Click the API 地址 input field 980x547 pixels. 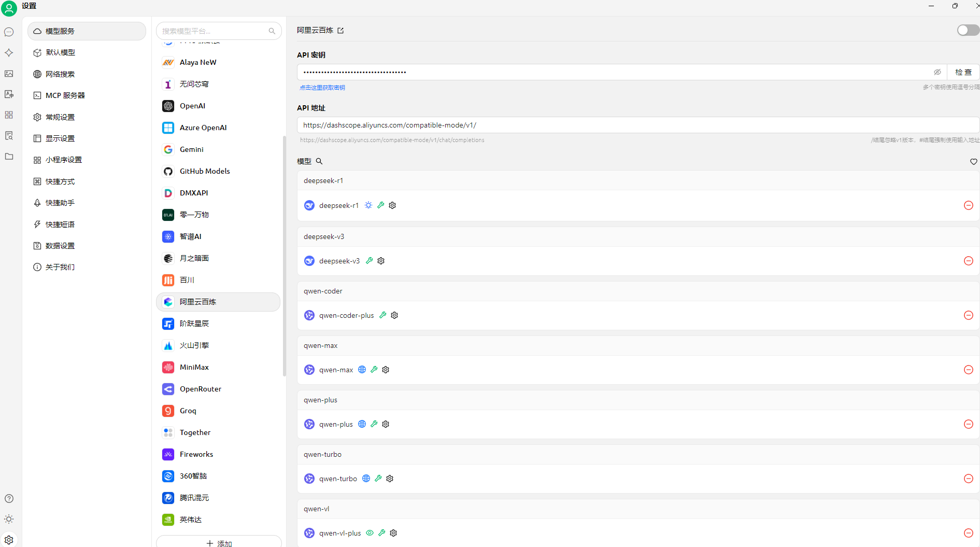coord(638,125)
